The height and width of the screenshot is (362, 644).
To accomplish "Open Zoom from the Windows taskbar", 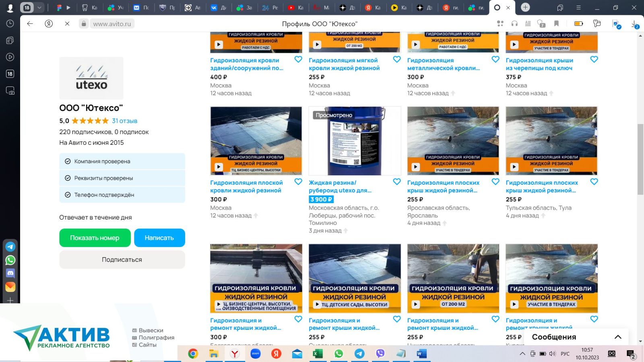I will coord(255,354).
